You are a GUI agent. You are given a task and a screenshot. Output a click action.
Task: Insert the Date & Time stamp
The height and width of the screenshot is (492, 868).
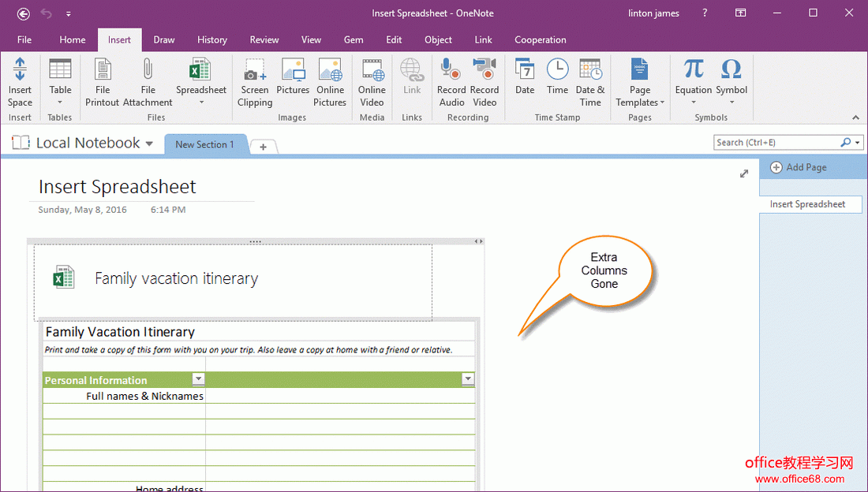(x=589, y=69)
